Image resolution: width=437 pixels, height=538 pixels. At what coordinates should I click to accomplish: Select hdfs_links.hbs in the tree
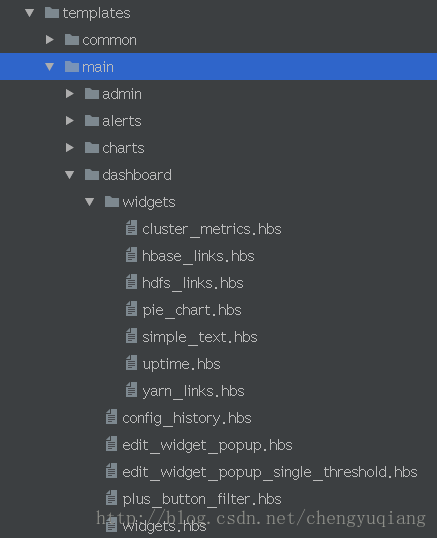[193, 284]
